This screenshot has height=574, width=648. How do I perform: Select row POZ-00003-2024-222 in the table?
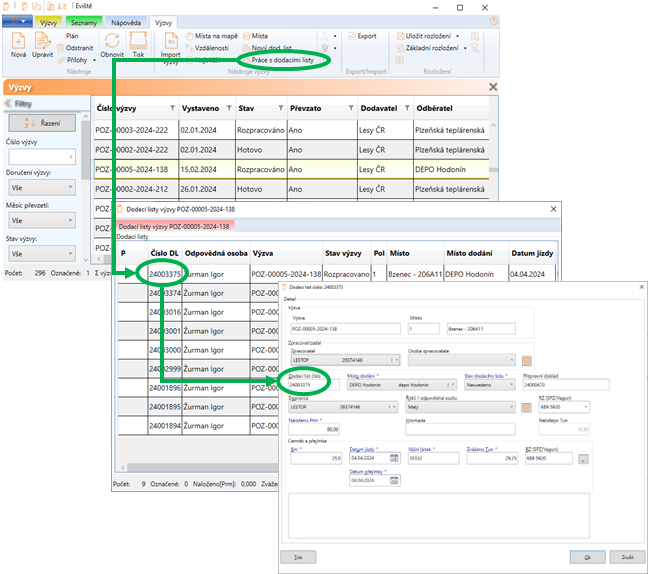click(134, 129)
